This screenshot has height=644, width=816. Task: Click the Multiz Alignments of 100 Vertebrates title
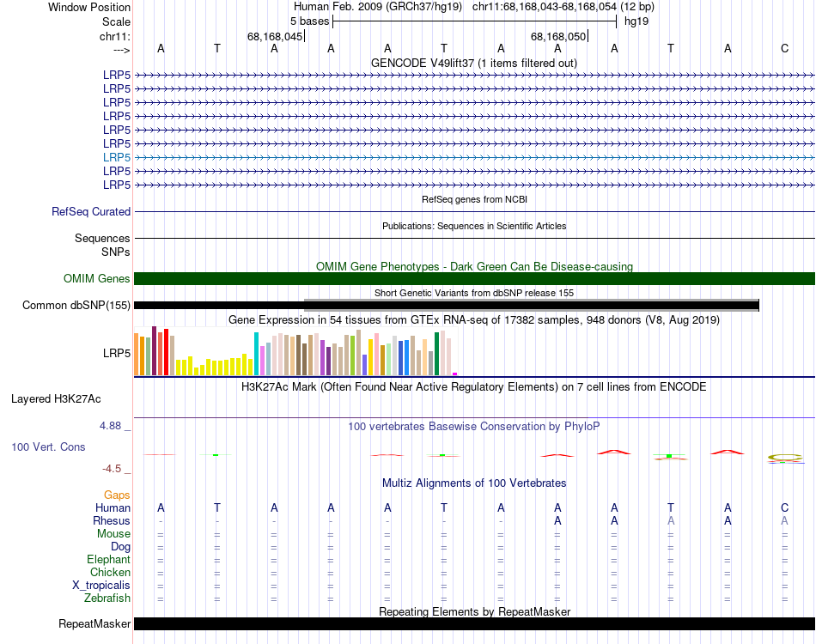(474, 483)
